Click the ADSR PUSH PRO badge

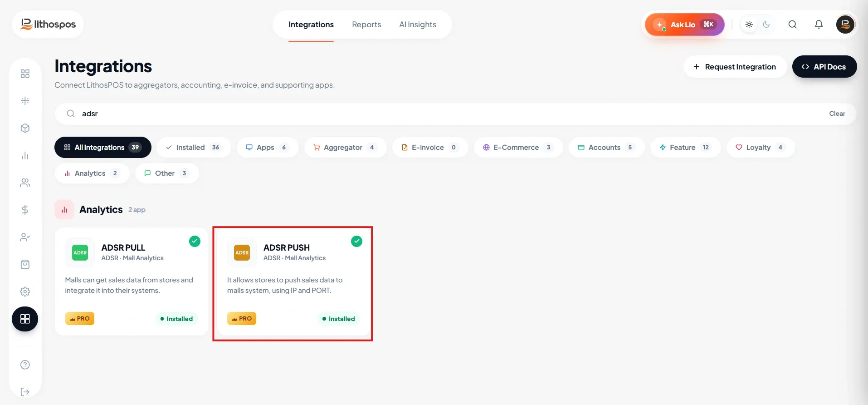pyautogui.click(x=242, y=319)
